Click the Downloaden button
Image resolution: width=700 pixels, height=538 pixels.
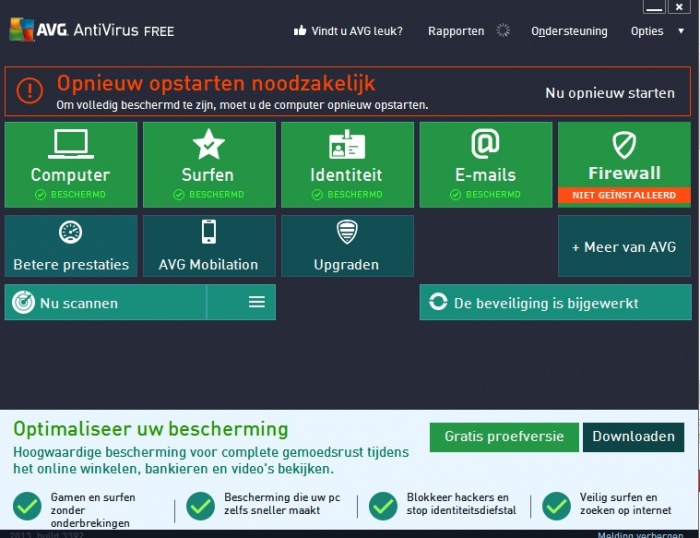point(633,437)
